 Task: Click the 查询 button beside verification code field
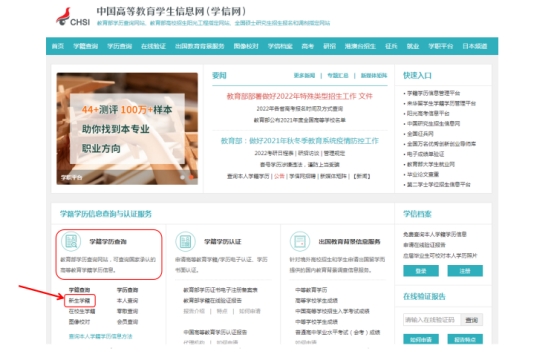point(472,320)
